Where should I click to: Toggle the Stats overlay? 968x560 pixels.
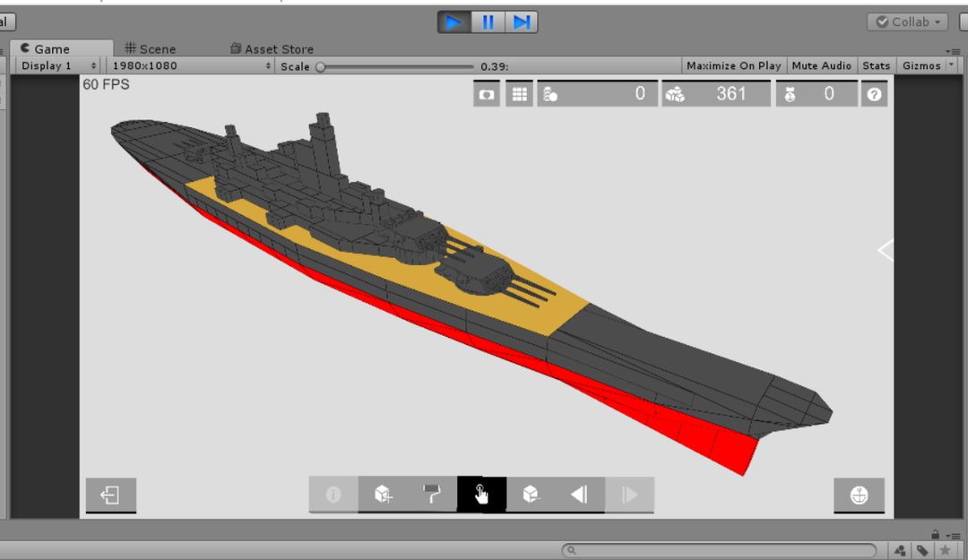(x=876, y=65)
